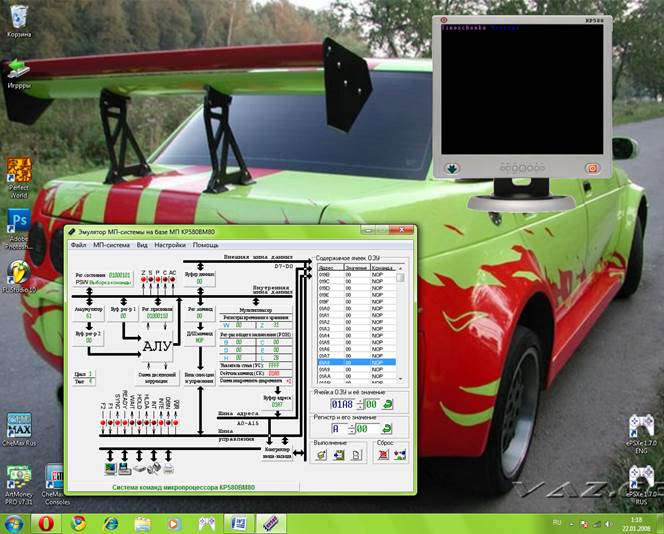Click the first Выполнение run icon
Image resolution: width=664 pixels, height=534 pixels.
pos(321,455)
